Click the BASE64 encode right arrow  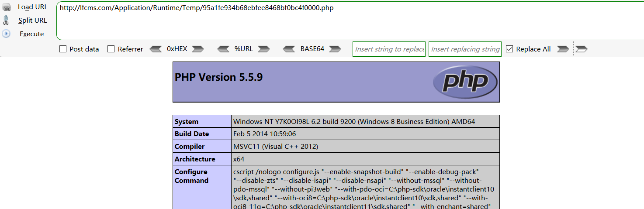pos(335,49)
